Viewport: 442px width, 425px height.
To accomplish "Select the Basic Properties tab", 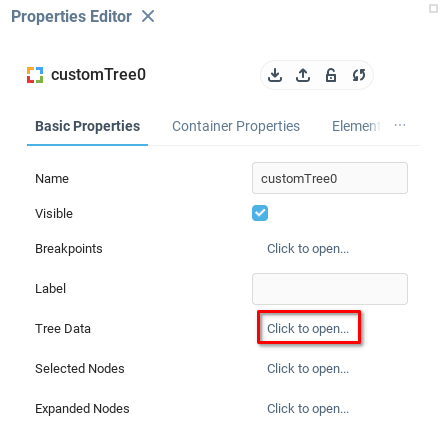I will [87, 126].
